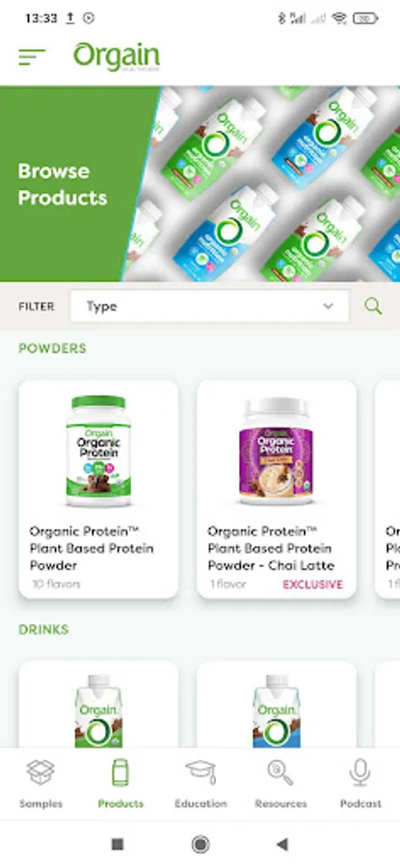Open the hamburger menu icon
The height and width of the screenshot is (868, 400).
(x=32, y=57)
